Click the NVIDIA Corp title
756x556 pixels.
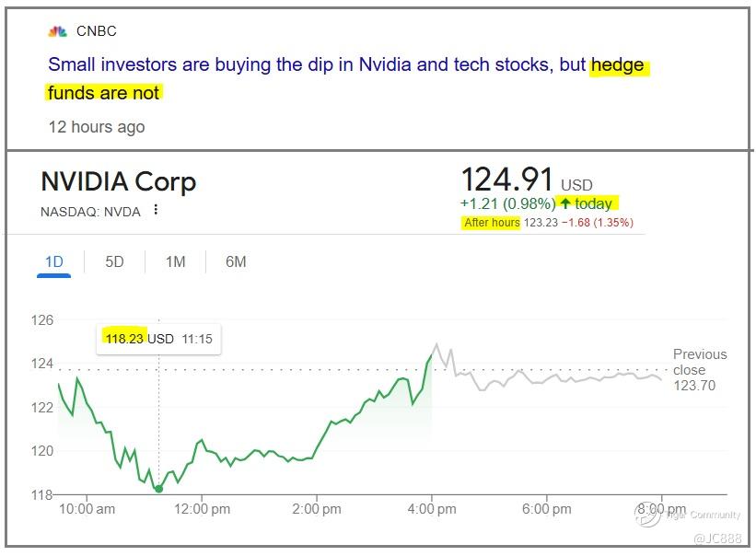tap(118, 181)
